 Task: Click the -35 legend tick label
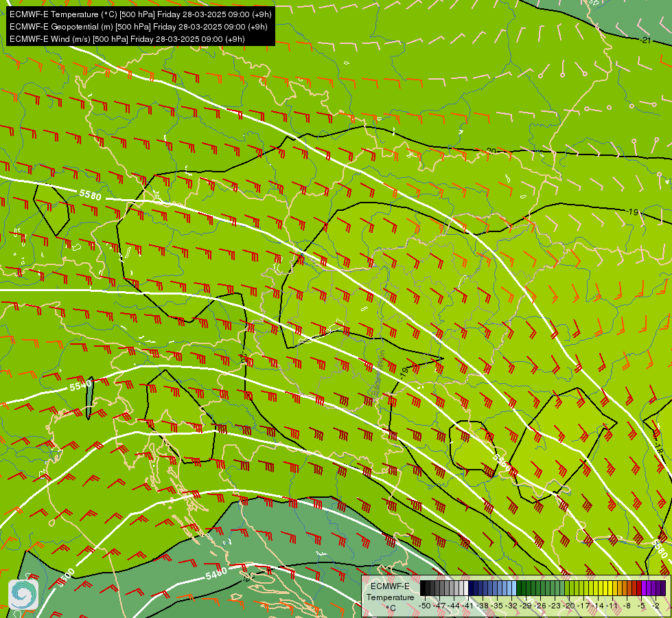click(x=497, y=606)
